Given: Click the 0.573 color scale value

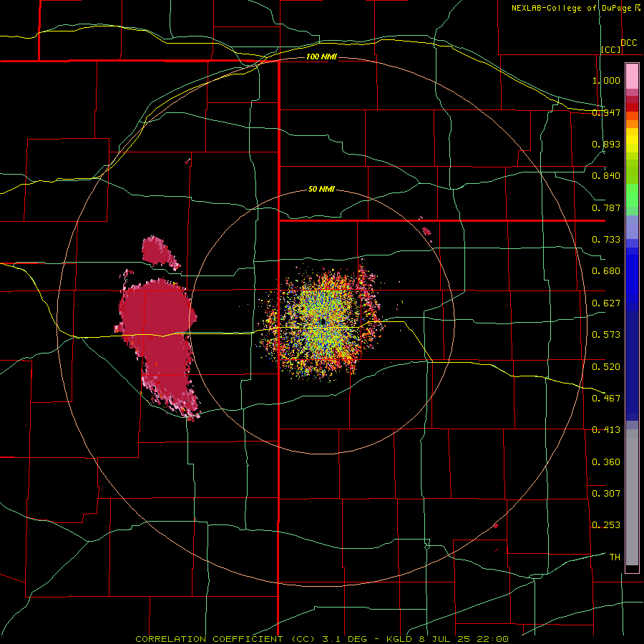Looking at the screenshot, I should pos(606,335).
